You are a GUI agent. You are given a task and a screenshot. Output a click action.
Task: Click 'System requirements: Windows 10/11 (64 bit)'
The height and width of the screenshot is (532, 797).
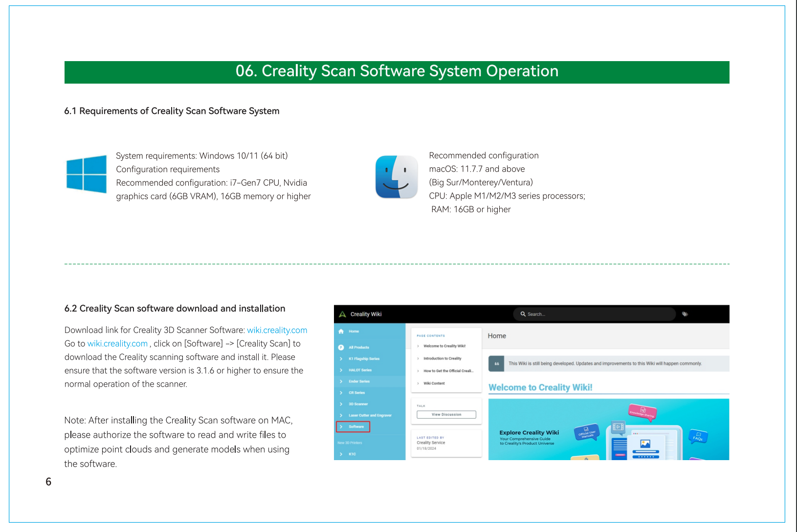[202, 156]
